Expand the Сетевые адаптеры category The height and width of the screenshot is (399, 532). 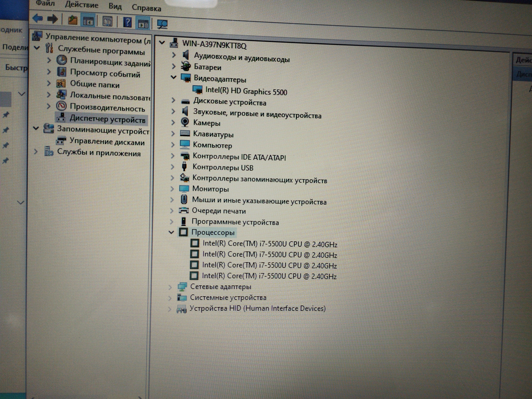click(170, 287)
